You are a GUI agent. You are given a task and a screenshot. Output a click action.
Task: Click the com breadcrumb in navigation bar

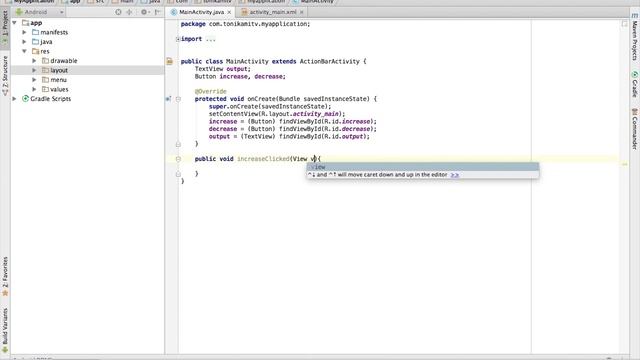point(178,2)
